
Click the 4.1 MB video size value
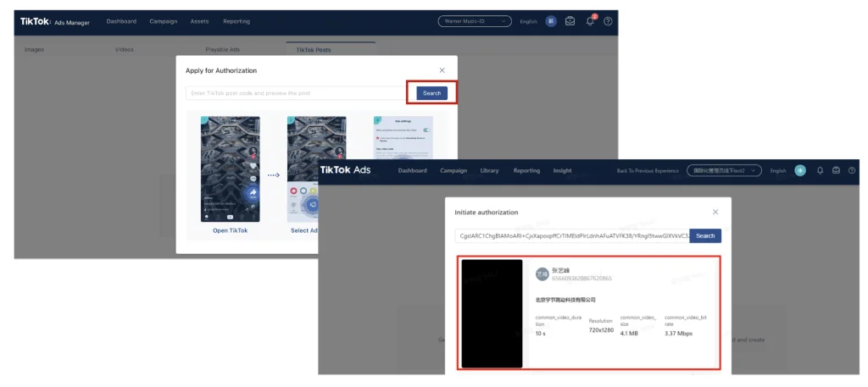coord(629,334)
